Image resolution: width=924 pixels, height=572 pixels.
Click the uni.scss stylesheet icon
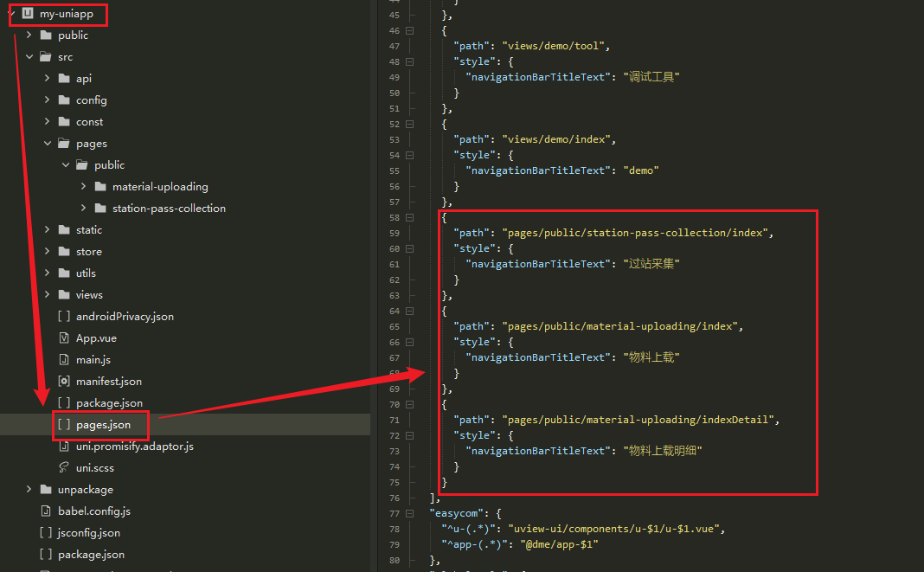click(63, 468)
